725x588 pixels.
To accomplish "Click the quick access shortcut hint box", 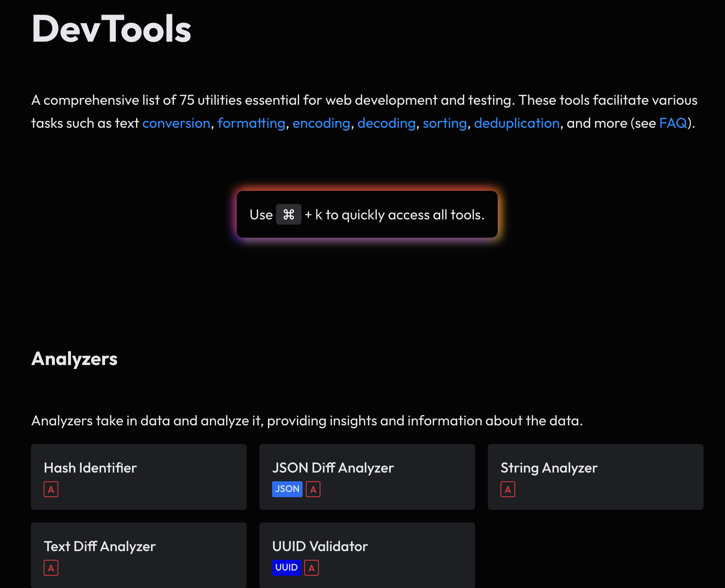I will click(x=367, y=214).
